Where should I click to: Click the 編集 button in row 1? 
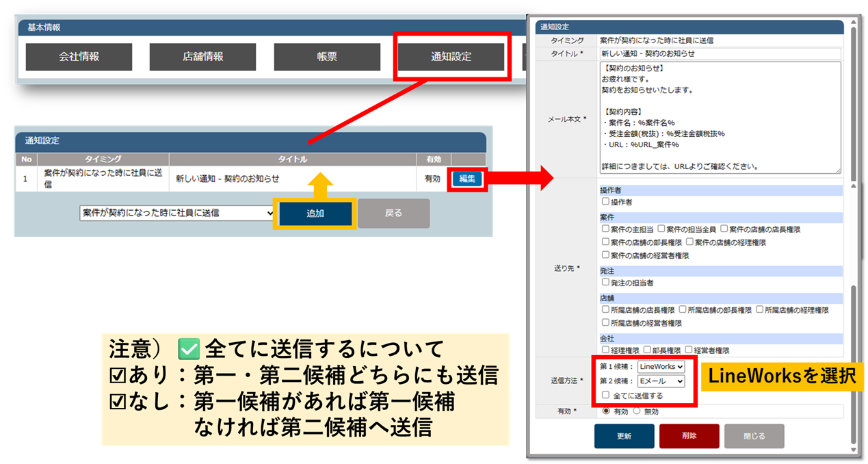[467, 179]
